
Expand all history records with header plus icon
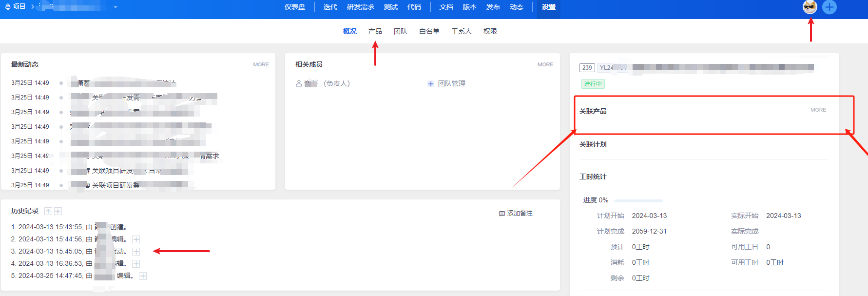pyautogui.click(x=58, y=211)
